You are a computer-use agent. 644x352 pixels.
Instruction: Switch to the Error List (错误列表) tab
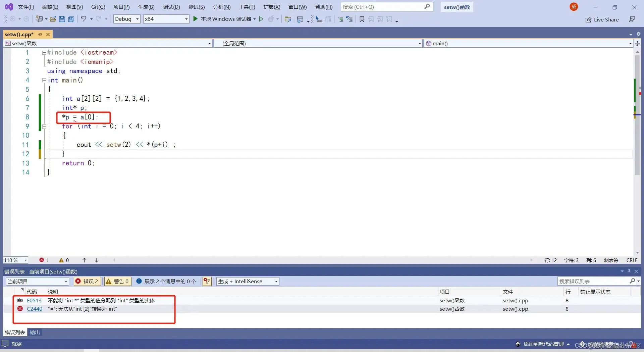15,332
